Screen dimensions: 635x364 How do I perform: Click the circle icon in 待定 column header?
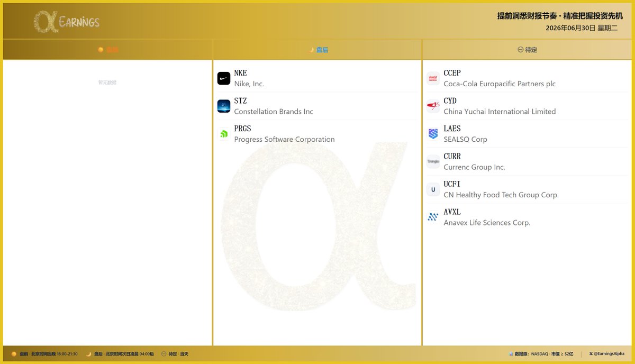521,50
